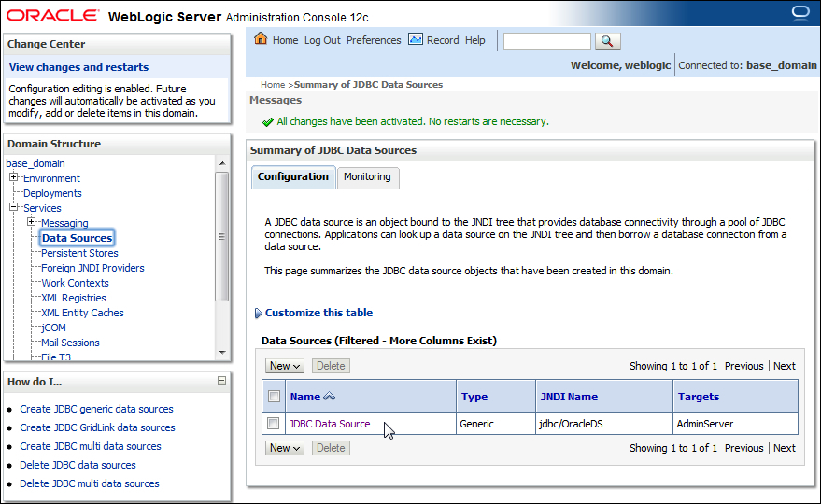Click the Domain Structure scrollbar thumb

[x=222, y=236]
